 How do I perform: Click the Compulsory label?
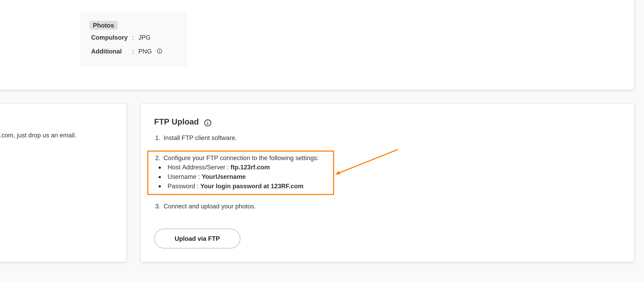tap(109, 37)
